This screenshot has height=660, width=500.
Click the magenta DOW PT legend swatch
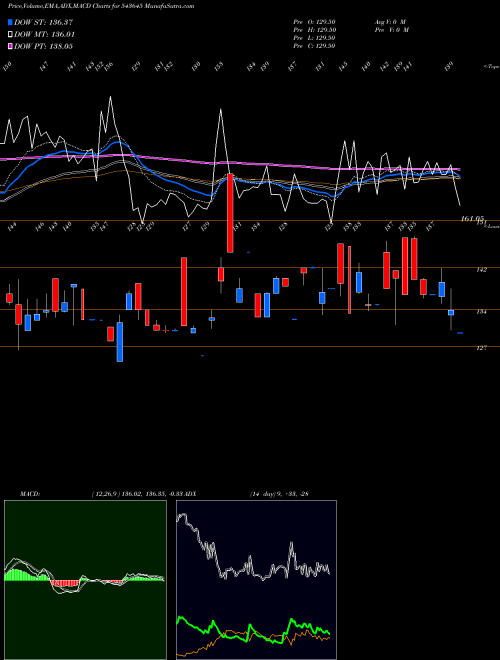point(10,46)
